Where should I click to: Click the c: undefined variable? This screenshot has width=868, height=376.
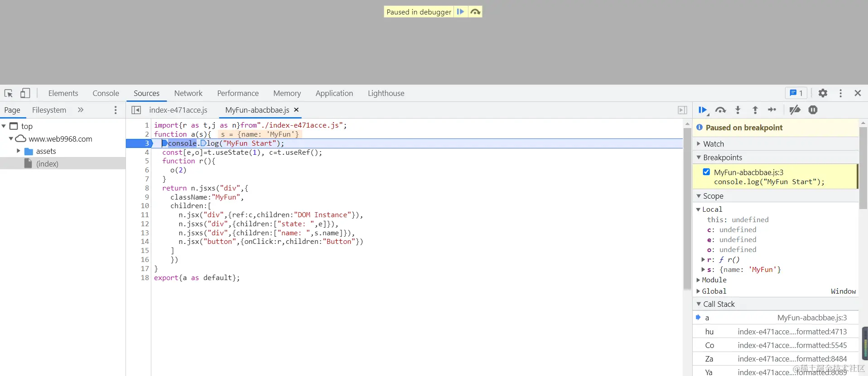click(732, 230)
